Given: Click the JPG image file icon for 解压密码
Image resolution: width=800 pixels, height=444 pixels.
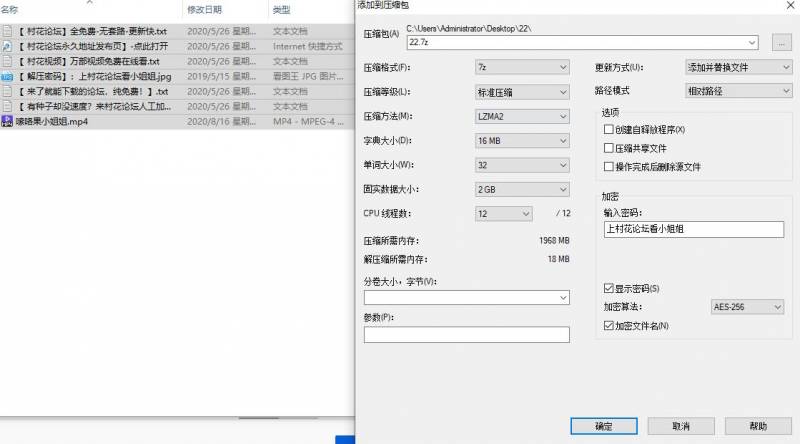Looking at the screenshot, I should coord(7,76).
